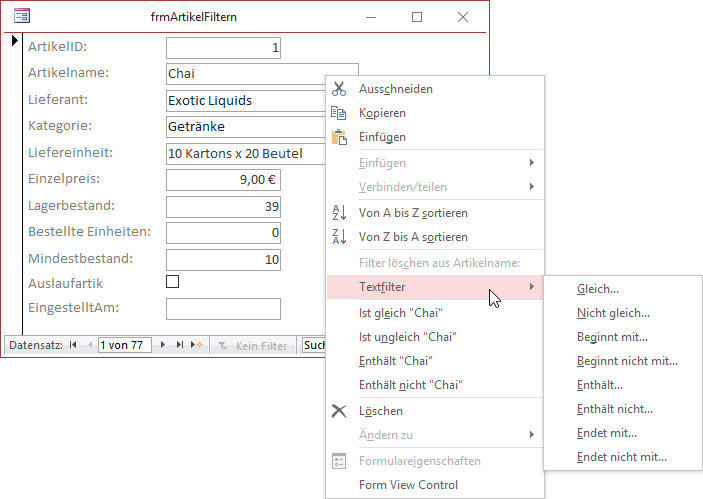Image resolution: width=703 pixels, height=499 pixels.
Task: Click the Z-A descending sort icon
Action: point(339,236)
